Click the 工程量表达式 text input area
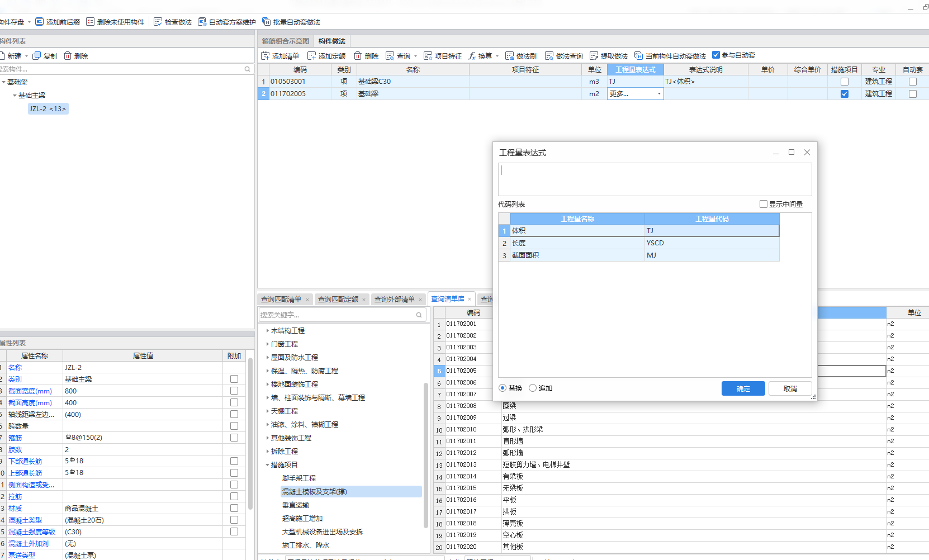The image size is (929, 560). tap(655, 179)
